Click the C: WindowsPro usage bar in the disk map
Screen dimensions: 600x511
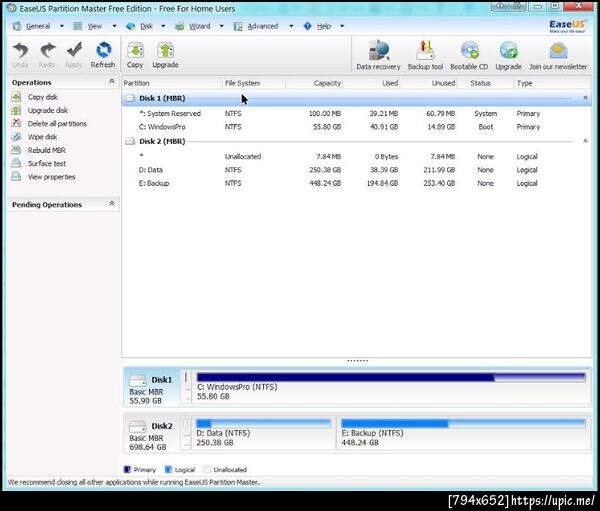point(391,377)
